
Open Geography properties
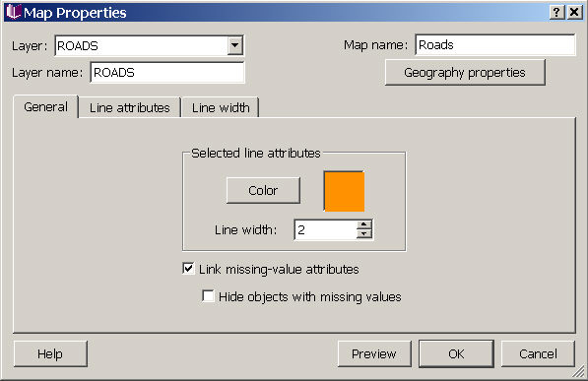point(465,73)
